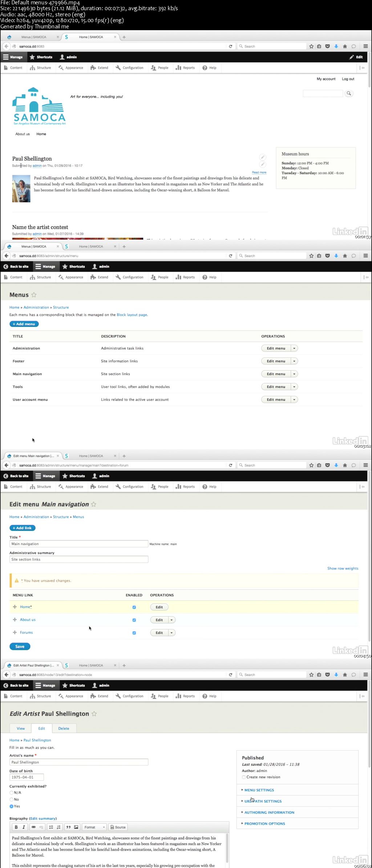
Task: Open dropdown arrow beside About us Edit button
Action: 172,620
